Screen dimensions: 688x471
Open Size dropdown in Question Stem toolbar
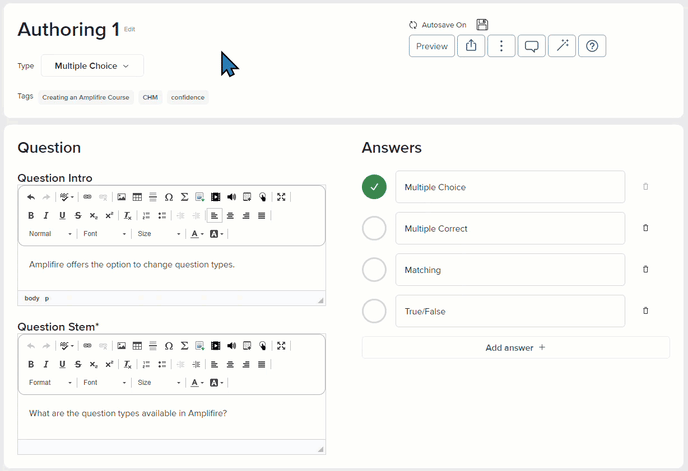click(x=159, y=383)
